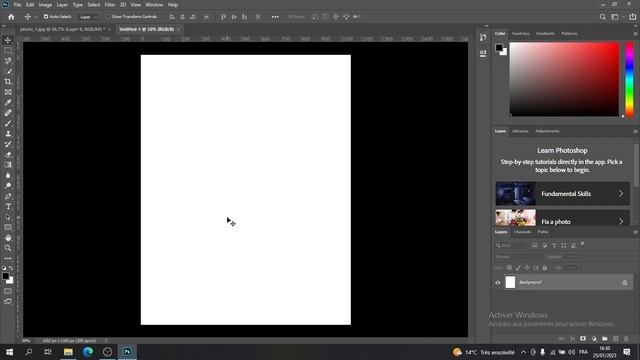The height and width of the screenshot is (360, 640).
Task: Select the Background layer name
Action: click(x=530, y=282)
